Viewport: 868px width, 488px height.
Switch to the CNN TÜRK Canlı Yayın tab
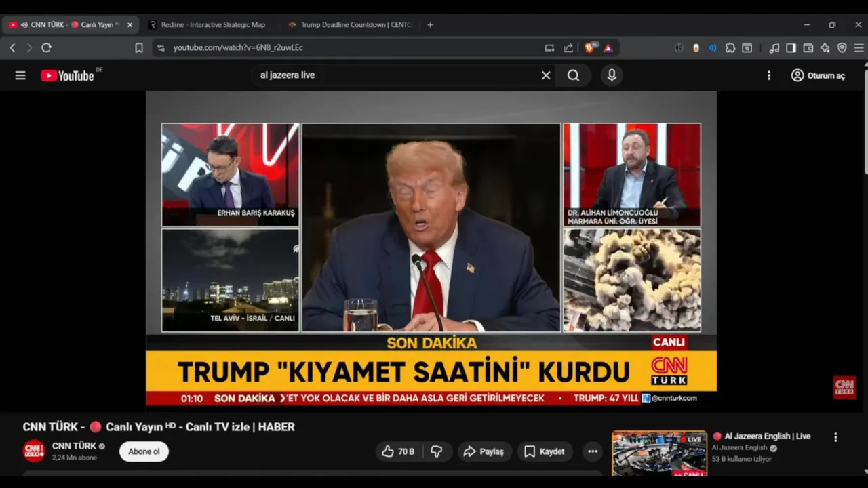coord(70,24)
